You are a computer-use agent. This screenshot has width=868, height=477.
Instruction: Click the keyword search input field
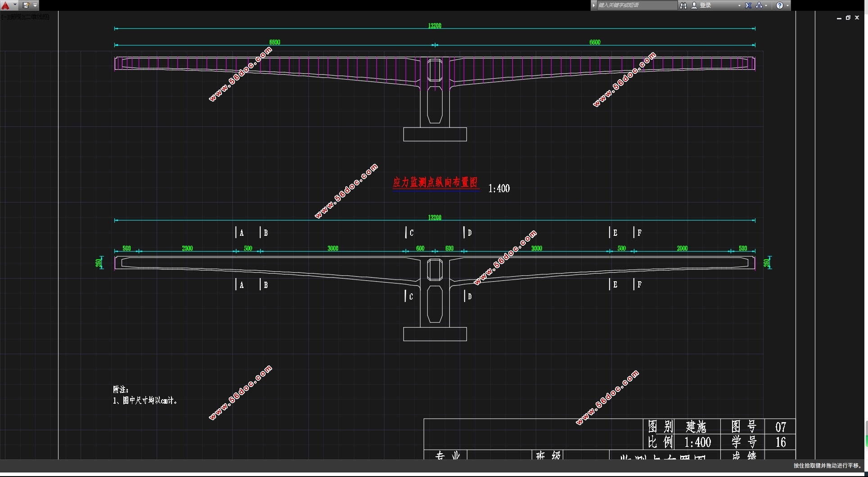click(x=636, y=5)
